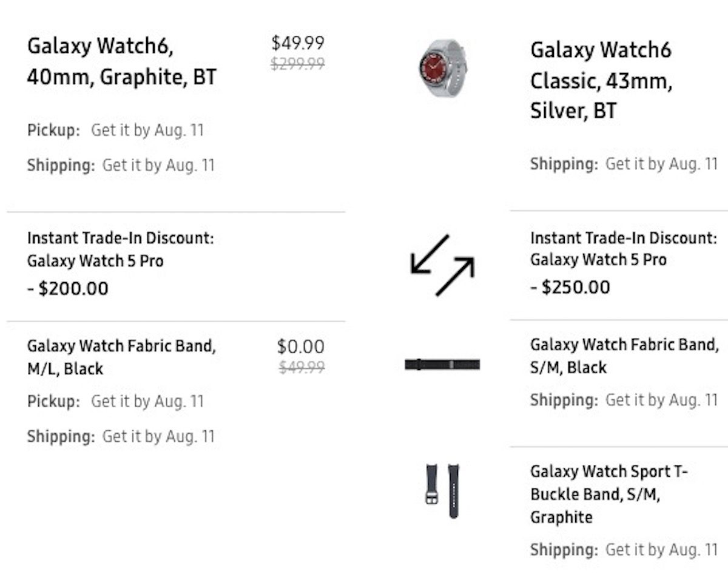Click Fabric Band M/L Pickup date line

tap(115, 402)
